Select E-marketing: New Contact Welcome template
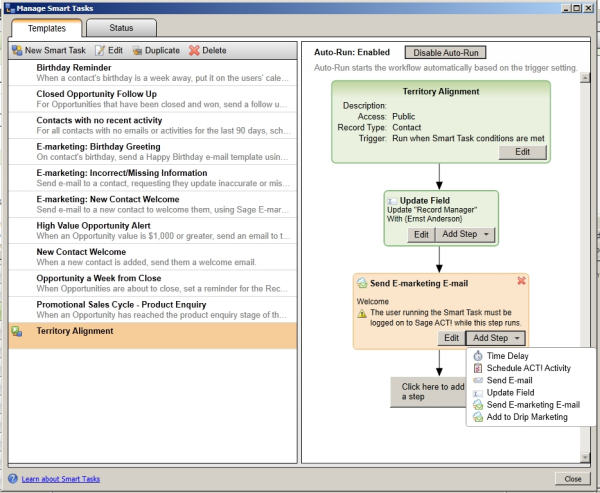Image resolution: width=600 pixels, height=493 pixels. 153,205
